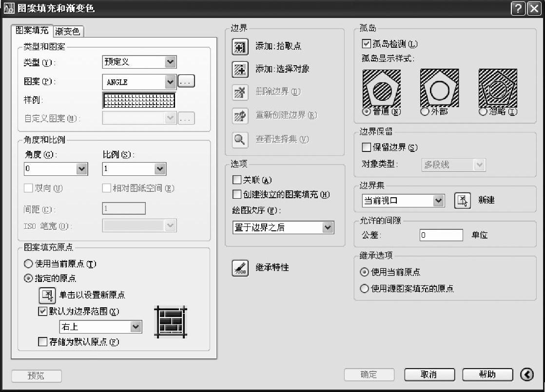The width and height of the screenshot is (545, 392).
Task: Click the gap Tolerance input field (公差)
Action: pos(442,235)
